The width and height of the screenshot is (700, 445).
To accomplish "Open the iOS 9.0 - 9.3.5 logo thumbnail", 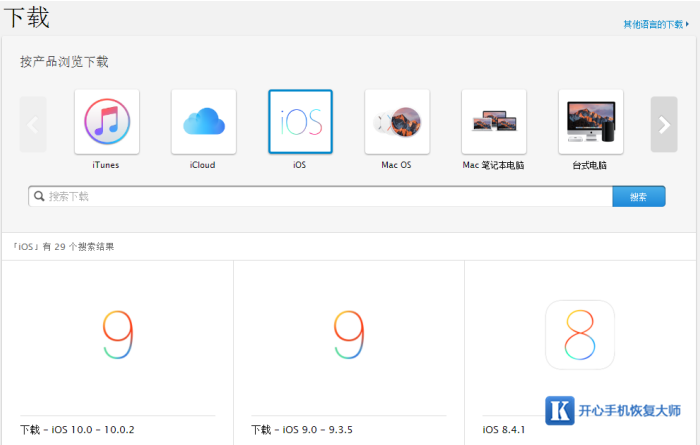I will tap(349, 335).
